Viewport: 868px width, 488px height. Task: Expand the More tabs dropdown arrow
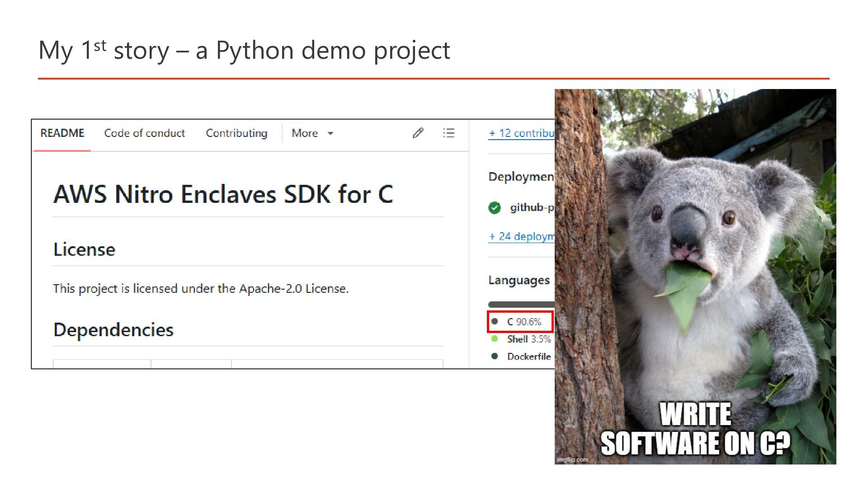coord(330,133)
